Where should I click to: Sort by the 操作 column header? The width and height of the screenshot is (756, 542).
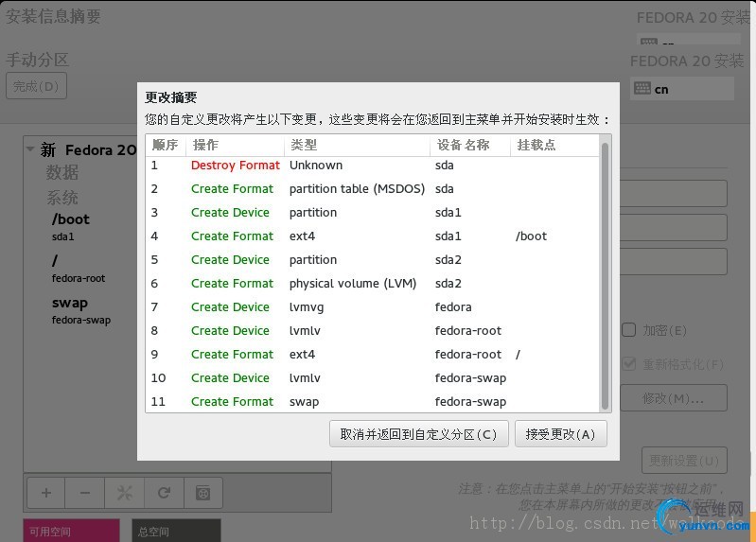click(x=235, y=145)
